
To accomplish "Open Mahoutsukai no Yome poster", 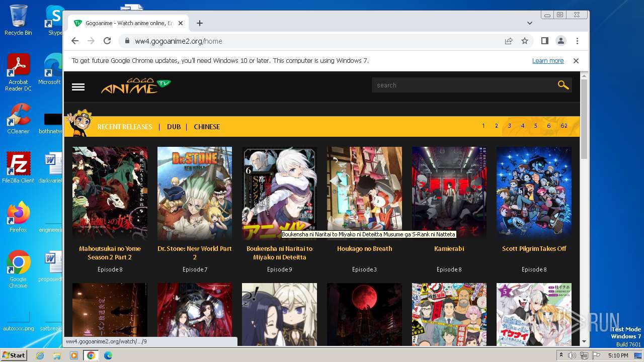I will pos(110,194).
